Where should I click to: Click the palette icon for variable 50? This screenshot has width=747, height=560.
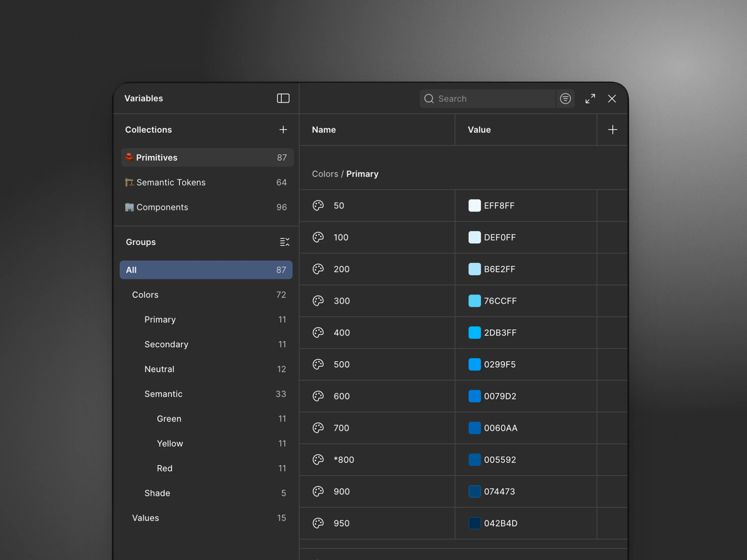318,205
